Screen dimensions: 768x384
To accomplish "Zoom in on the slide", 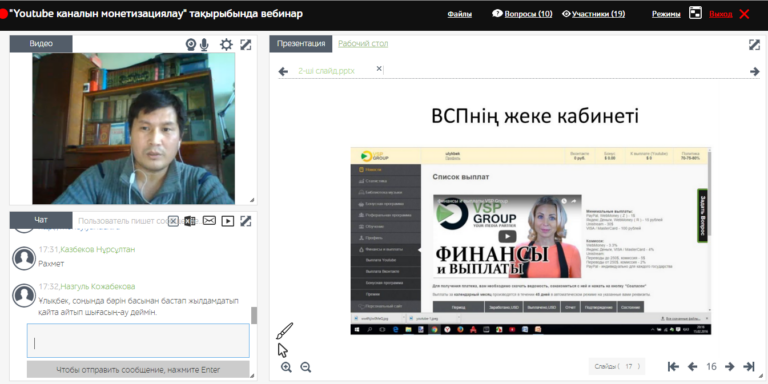I will [287, 367].
